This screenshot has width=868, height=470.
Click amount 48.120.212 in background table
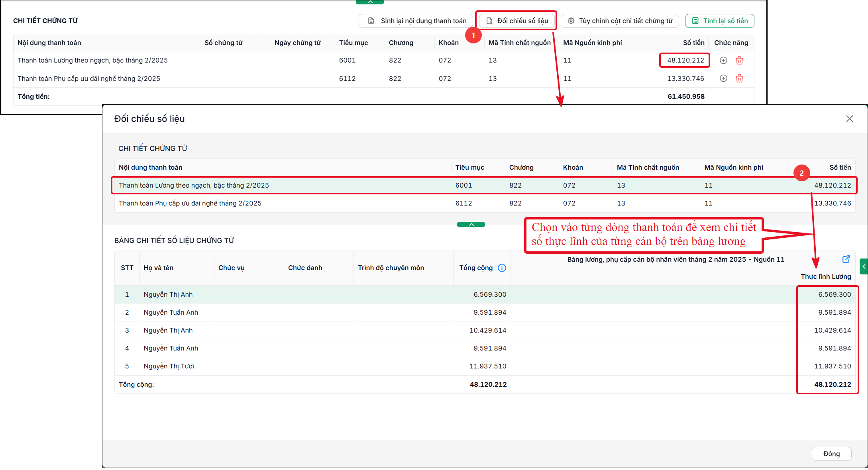[x=685, y=60]
